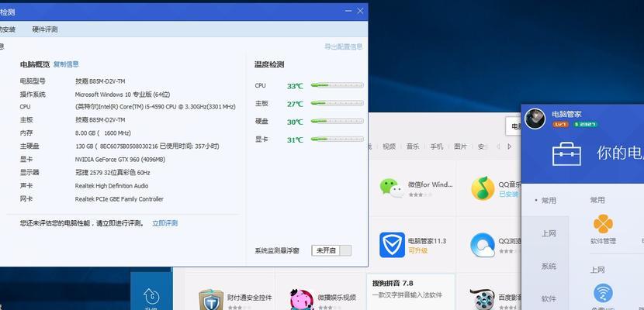Click the 130 GB main disk value
Image resolution: width=644 pixels, height=310 pixels.
coord(147,146)
